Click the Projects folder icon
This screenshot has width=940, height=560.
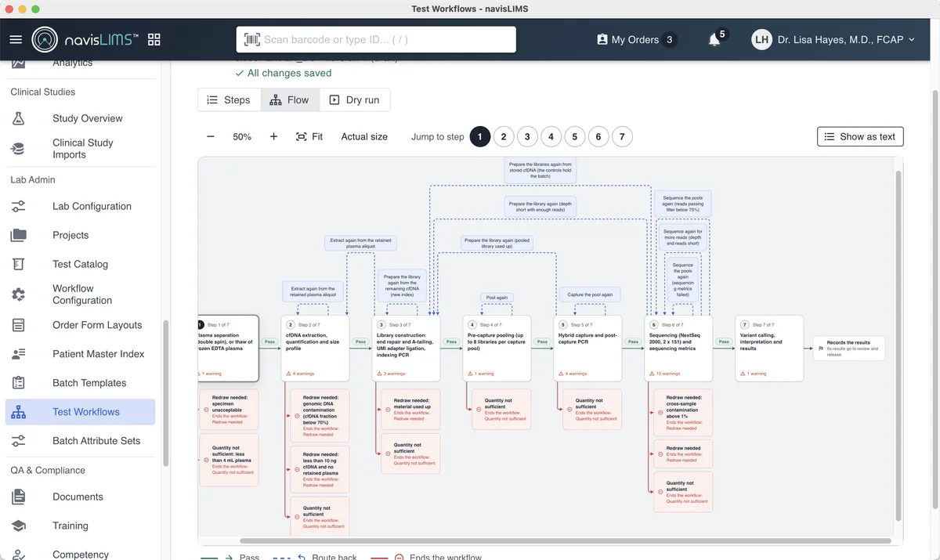click(19, 235)
